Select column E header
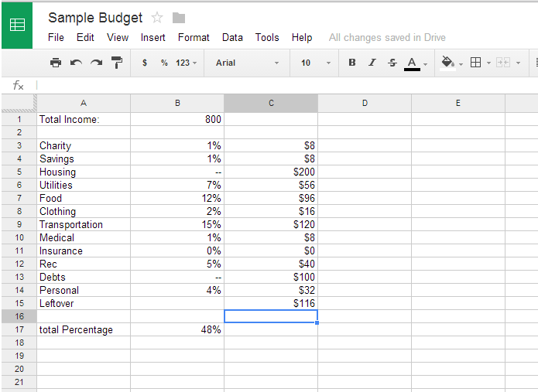 coord(458,103)
